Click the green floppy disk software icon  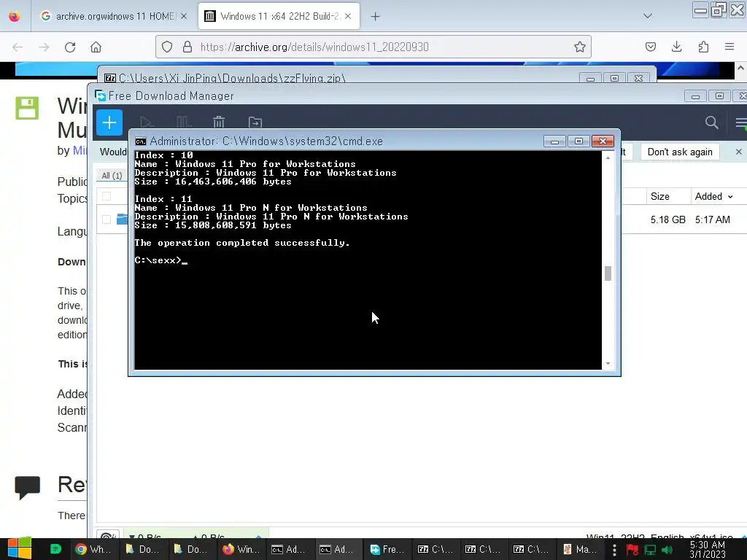pyautogui.click(x=27, y=108)
